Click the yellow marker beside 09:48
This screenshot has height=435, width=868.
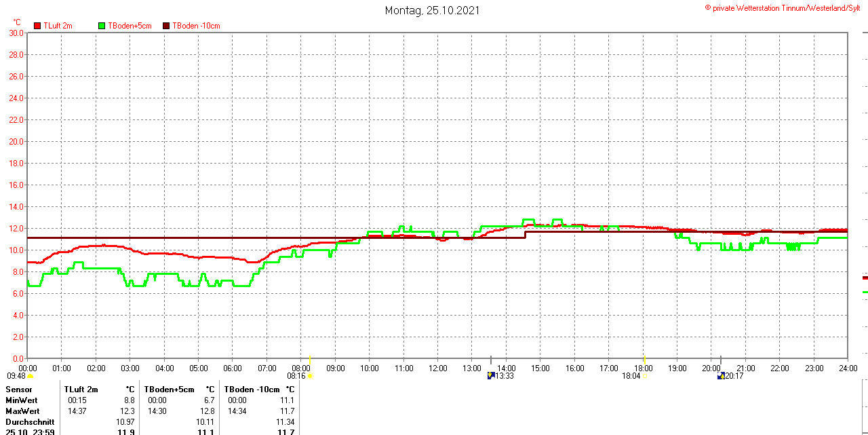point(31,375)
